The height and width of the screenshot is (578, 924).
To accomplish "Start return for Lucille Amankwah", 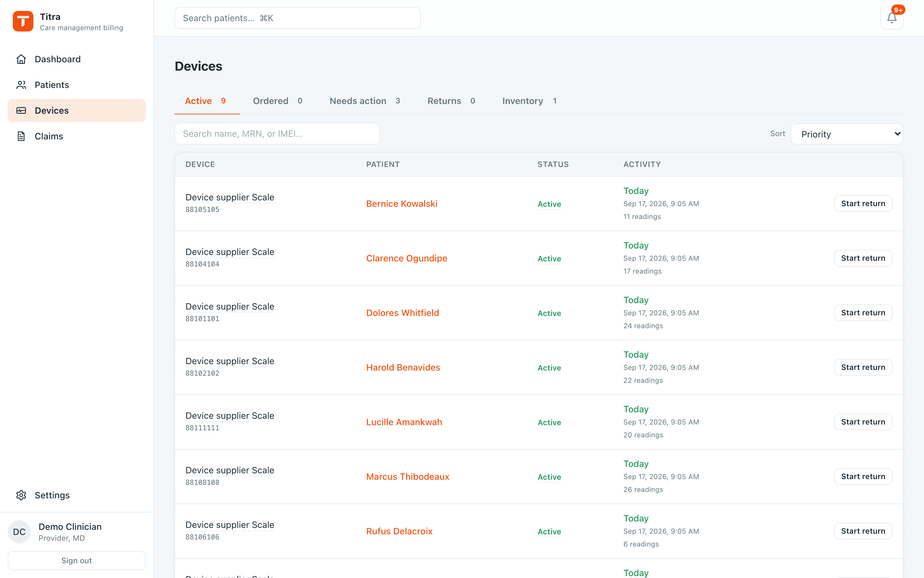I will (x=863, y=422).
